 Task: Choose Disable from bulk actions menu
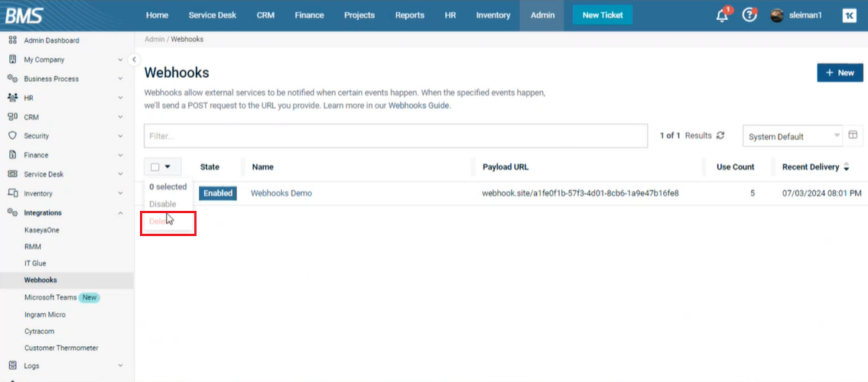tap(162, 204)
